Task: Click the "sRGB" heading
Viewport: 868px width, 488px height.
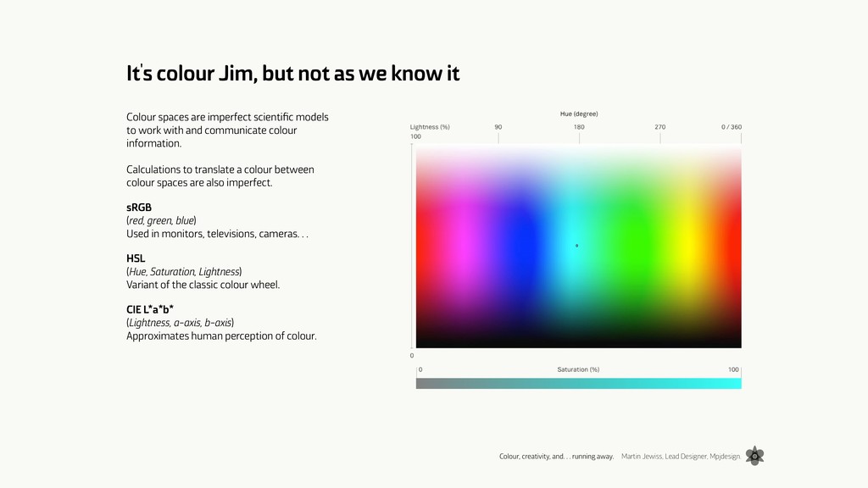Action: 139,208
